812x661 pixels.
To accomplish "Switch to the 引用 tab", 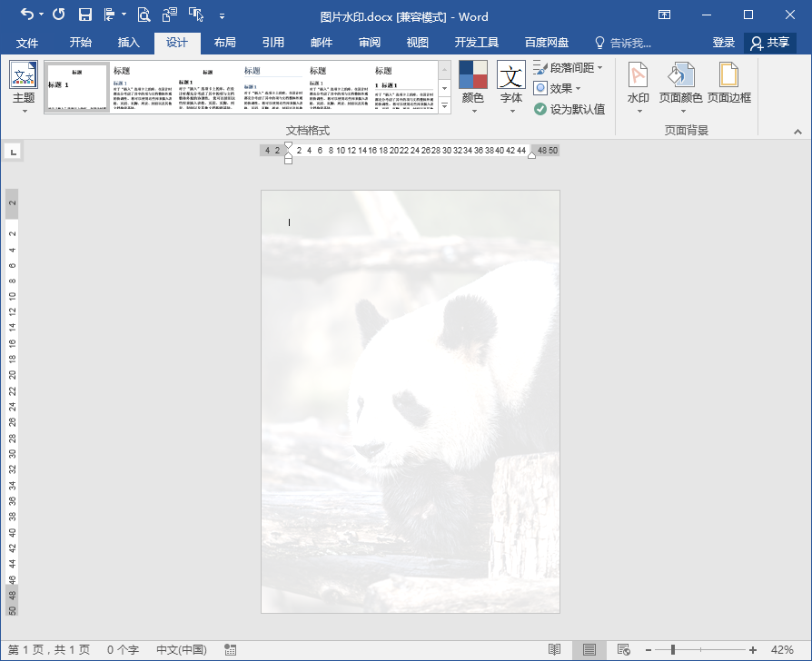I will pos(272,43).
